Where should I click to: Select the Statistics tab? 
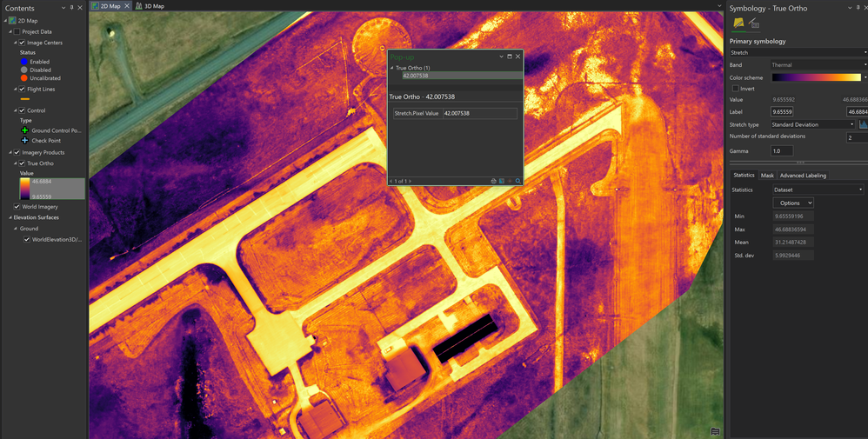coord(744,176)
